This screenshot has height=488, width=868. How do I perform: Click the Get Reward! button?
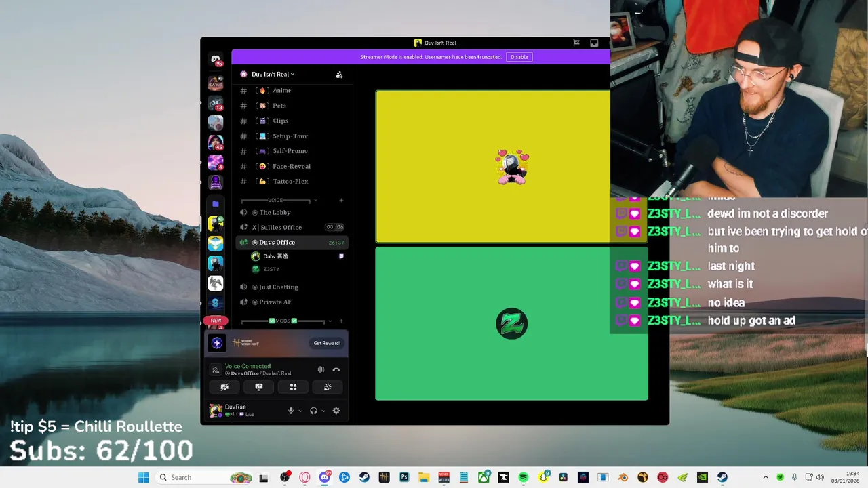click(327, 343)
